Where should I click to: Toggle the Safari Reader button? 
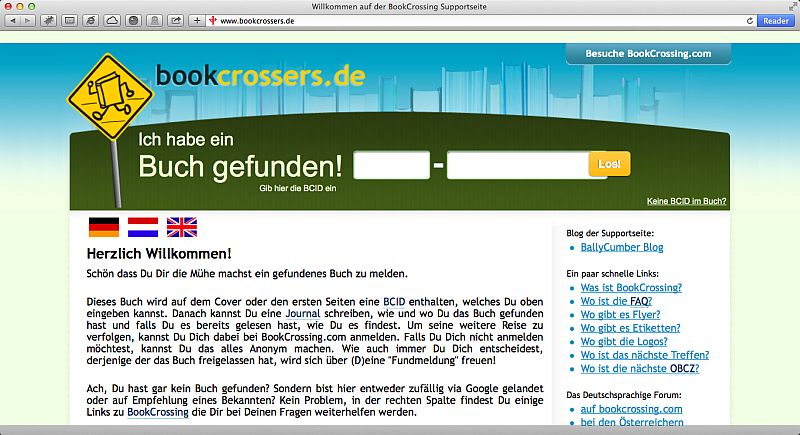coord(776,20)
